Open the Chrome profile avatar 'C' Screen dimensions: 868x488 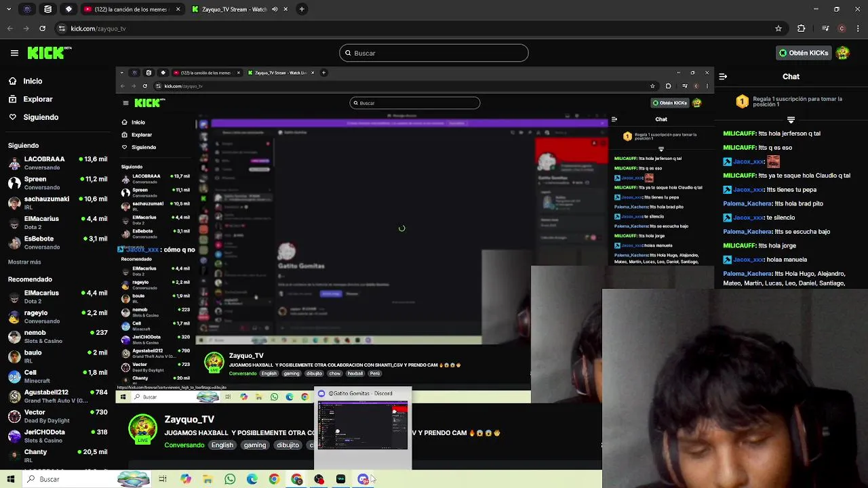click(x=842, y=28)
